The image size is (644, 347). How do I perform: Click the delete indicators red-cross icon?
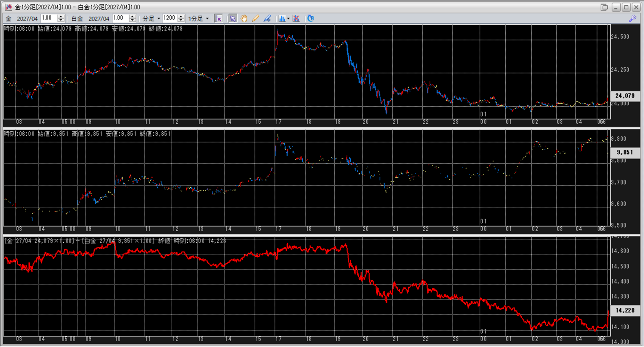click(x=296, y=19)
